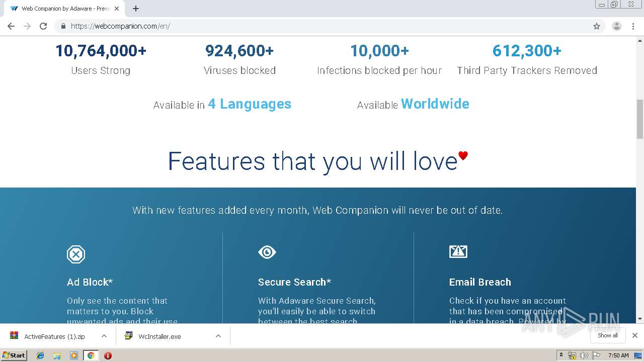Viewport: 644px width, 362px height.
Task: Click the volume speaker tray icon
Action: coord(584,355)
